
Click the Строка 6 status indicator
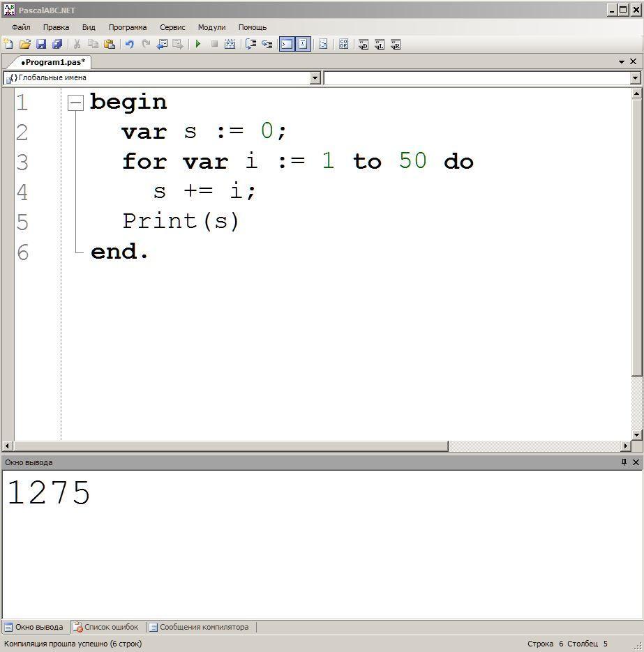tap(545, 644)
